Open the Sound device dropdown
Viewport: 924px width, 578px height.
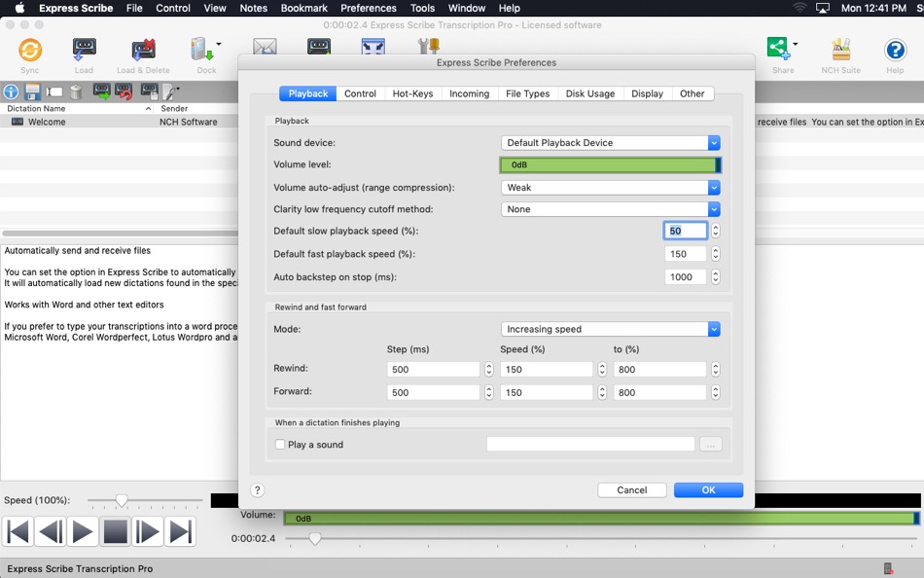[x=609, y=141]
